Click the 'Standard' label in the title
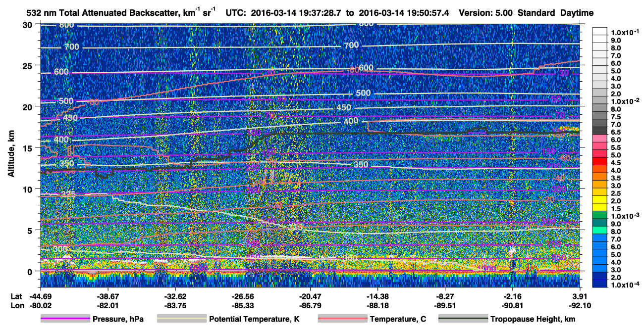644x330 pixels. point(537,13)
